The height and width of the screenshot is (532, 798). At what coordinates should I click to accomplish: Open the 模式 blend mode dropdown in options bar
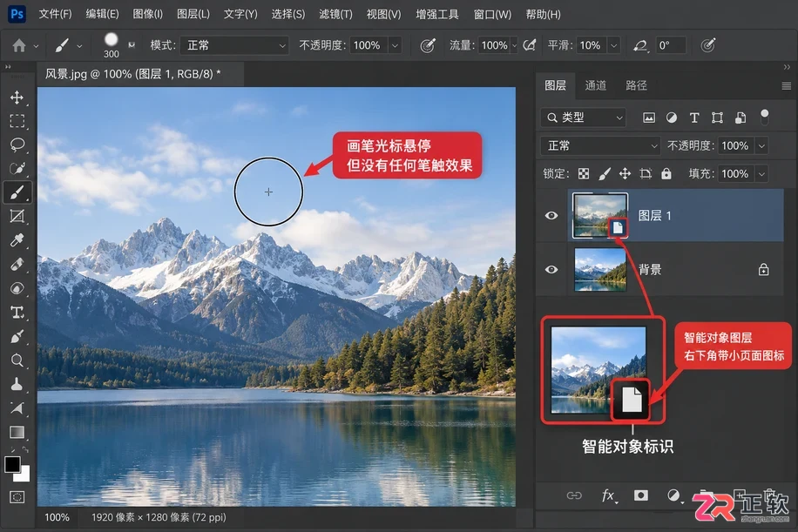pos(235,45)
